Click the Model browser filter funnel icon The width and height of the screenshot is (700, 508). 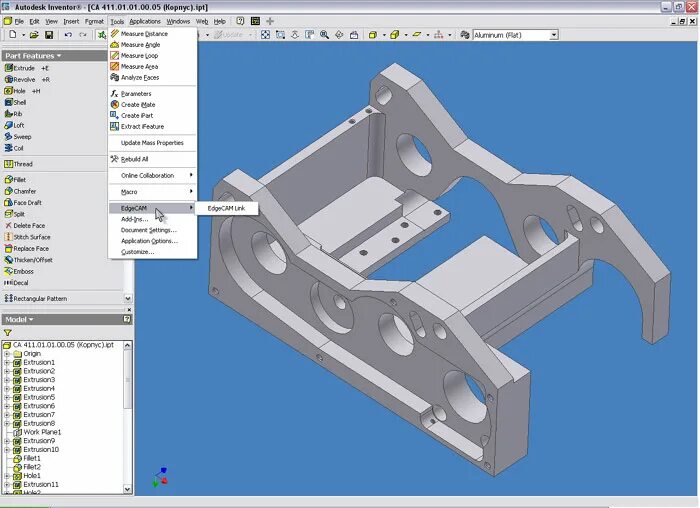point(8,333)
